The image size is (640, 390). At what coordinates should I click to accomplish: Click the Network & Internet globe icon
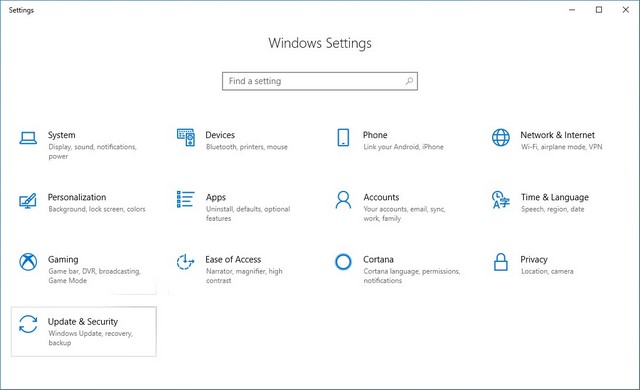(501, 137)
